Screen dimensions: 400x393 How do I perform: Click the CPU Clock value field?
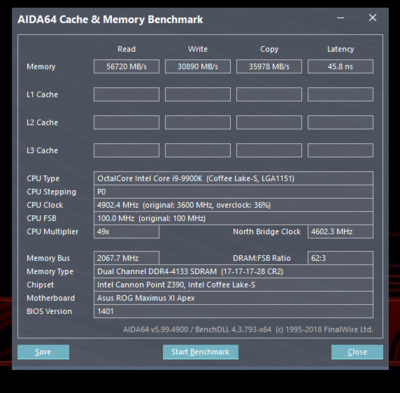[x=233, y=205]
